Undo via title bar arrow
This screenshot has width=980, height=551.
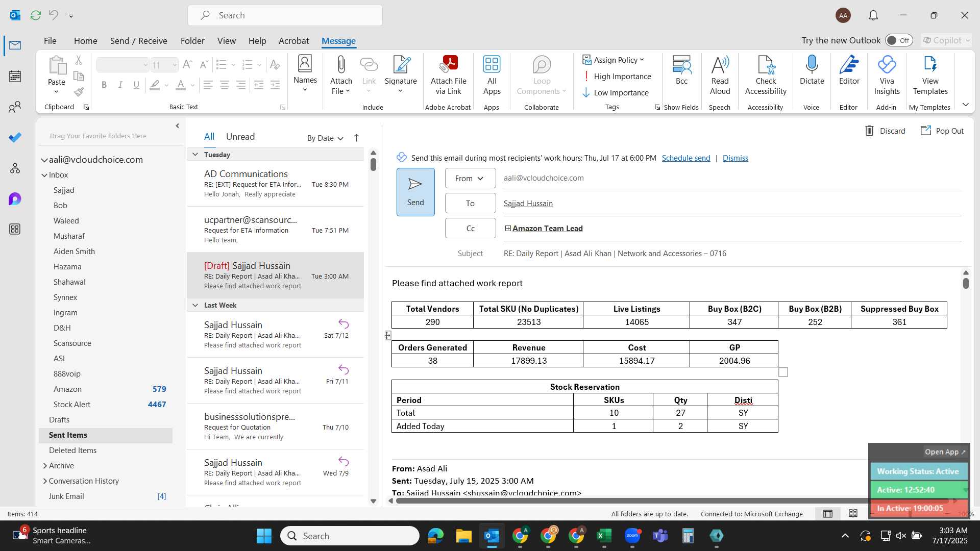pos(53,15)
